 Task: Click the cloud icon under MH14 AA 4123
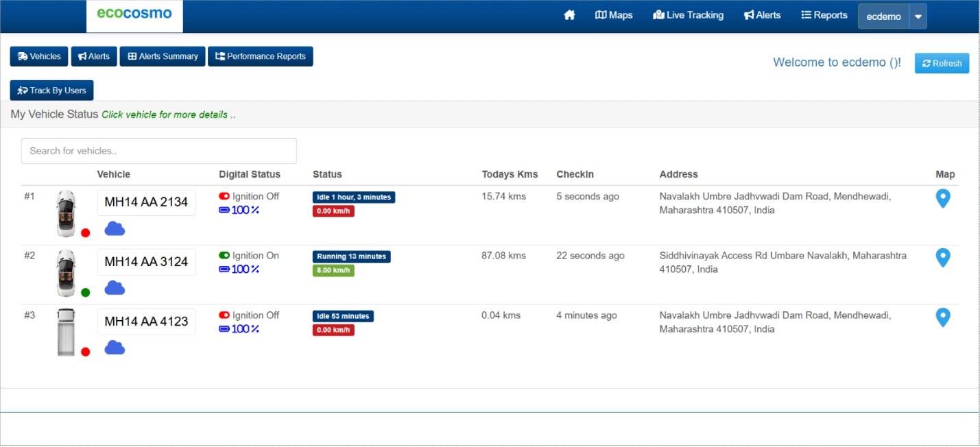click(115, 348)
